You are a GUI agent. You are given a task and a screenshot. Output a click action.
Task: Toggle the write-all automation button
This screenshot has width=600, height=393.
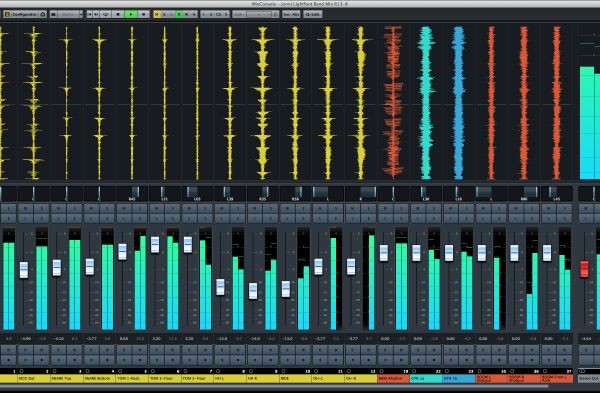187,14
